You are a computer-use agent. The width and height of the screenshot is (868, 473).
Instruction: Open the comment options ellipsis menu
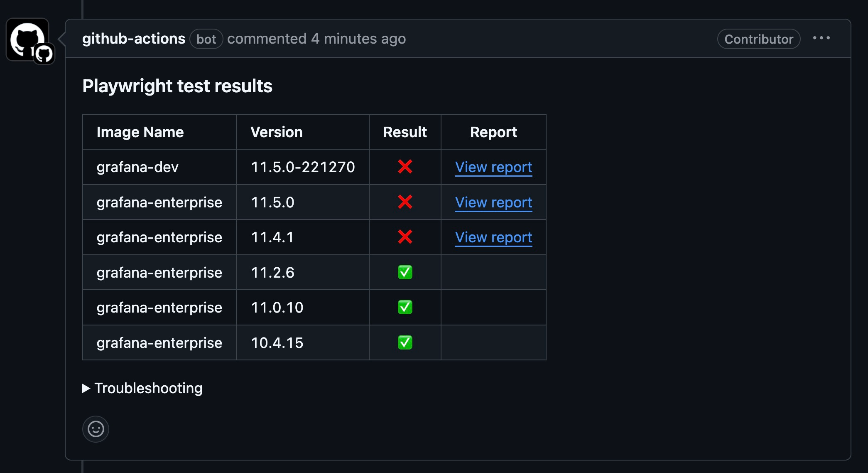point(821,38)
